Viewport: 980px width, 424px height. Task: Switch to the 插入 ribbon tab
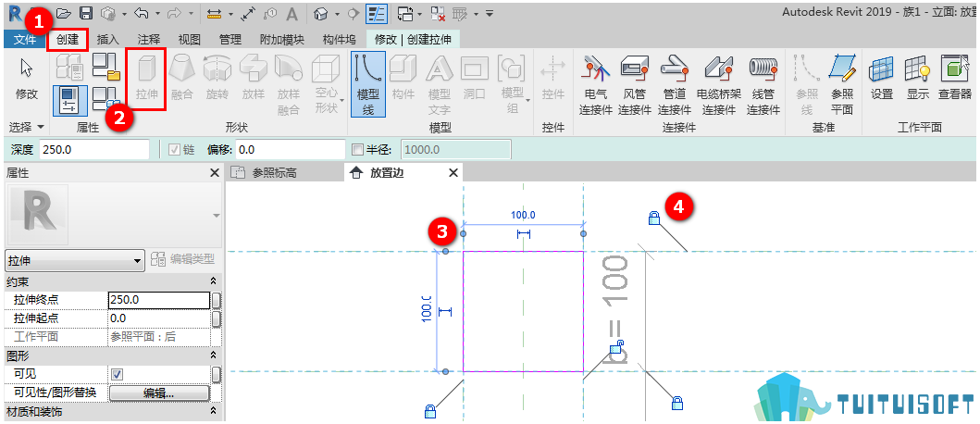tap(108, 40)
